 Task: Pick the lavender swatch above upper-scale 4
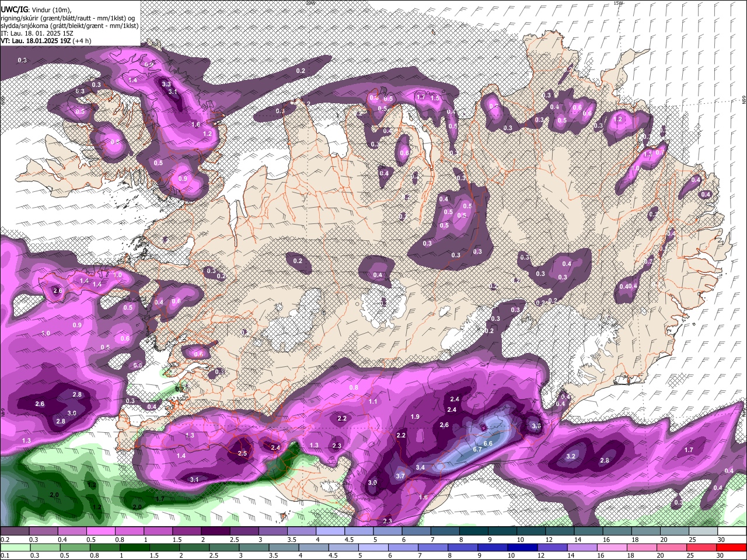click(330, 531)
